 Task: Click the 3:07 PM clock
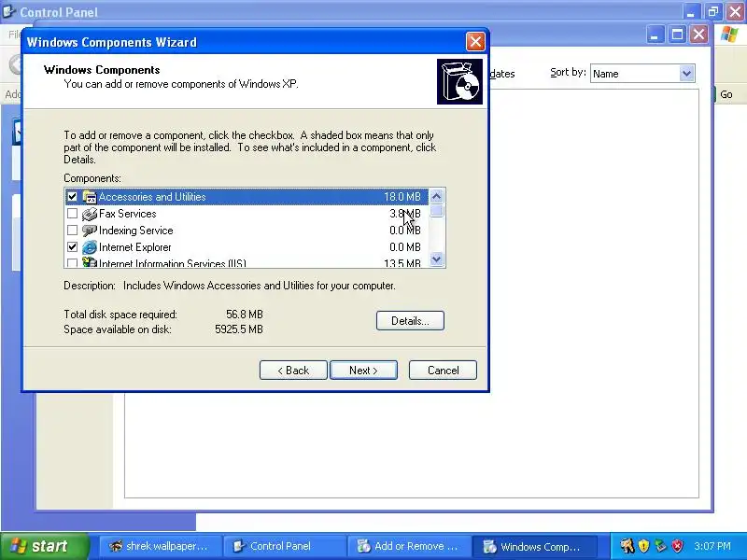[712, 546]
